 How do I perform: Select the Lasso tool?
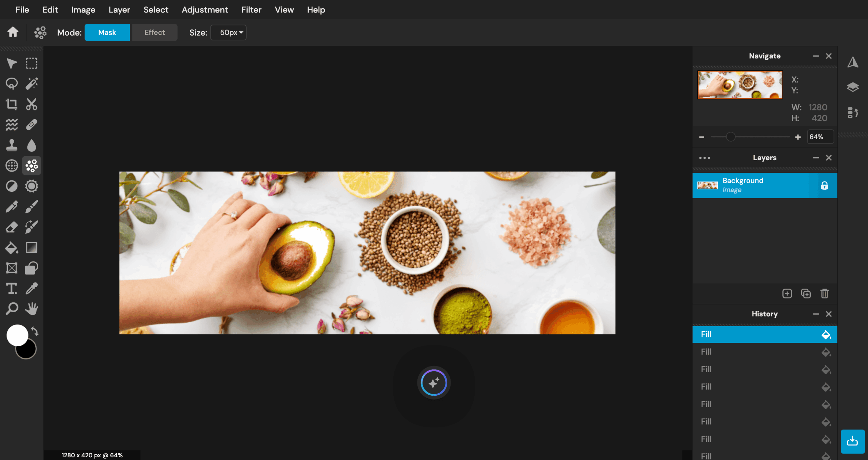coord(12,84)
